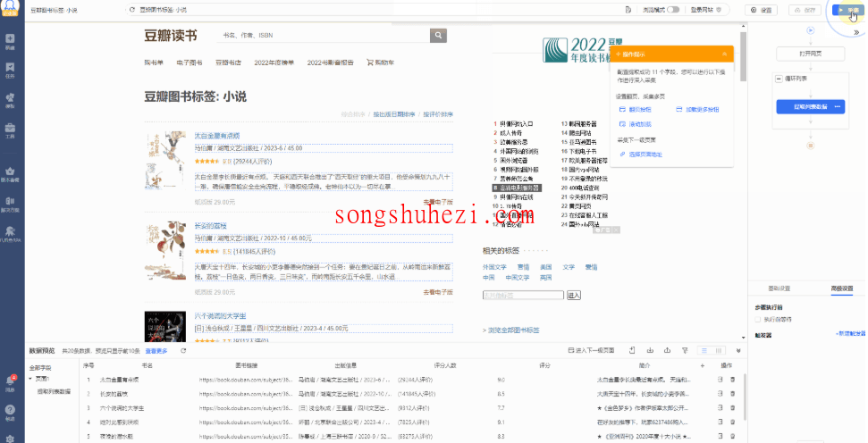
Task: Collapse data preview panel with double chevron
Action: tap(738, 351)
